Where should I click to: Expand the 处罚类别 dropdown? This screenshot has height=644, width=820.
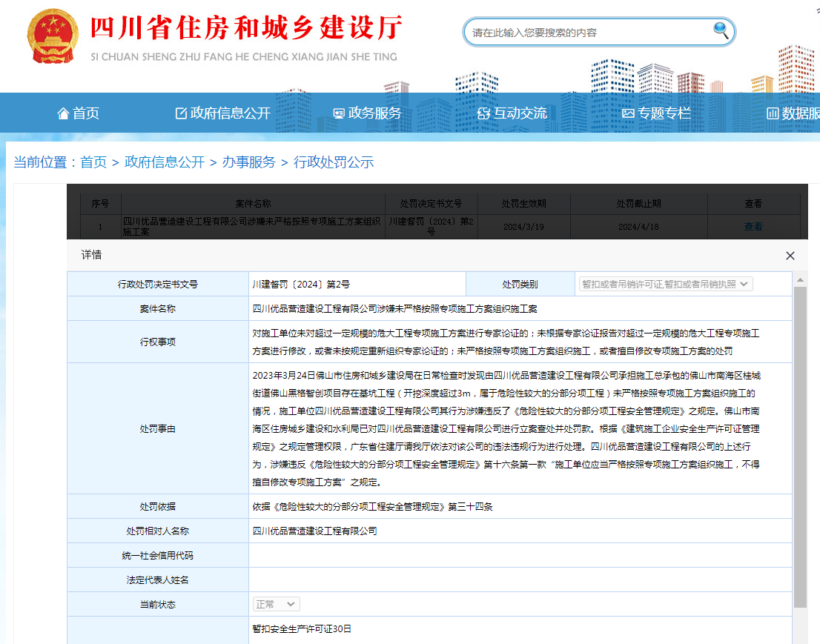tap(666, 285)
